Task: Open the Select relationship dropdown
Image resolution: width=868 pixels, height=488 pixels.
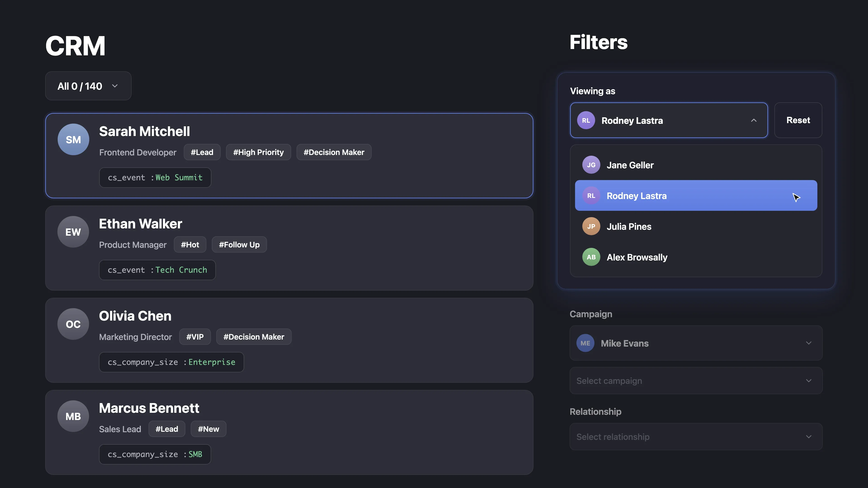Action: click(x=696, y=436)
